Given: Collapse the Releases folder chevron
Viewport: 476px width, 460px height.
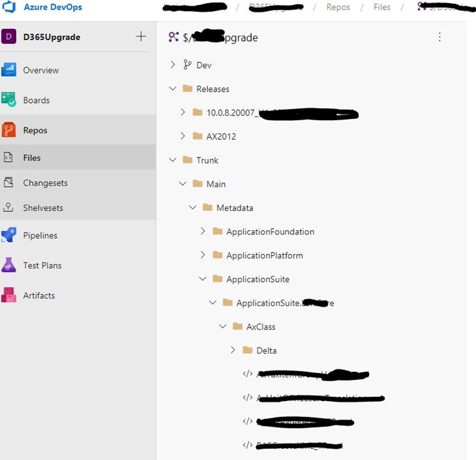Looking at the screenshot, I should pos(172,89).
